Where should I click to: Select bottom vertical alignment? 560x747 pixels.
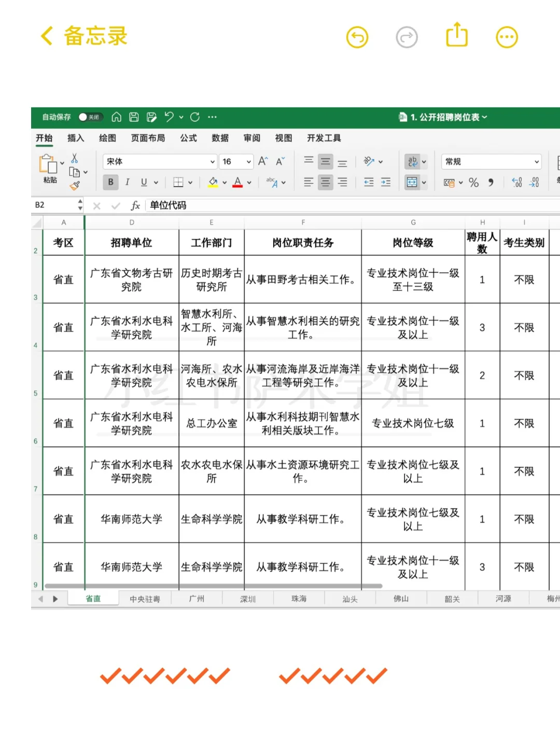click(x=342, y=163)
